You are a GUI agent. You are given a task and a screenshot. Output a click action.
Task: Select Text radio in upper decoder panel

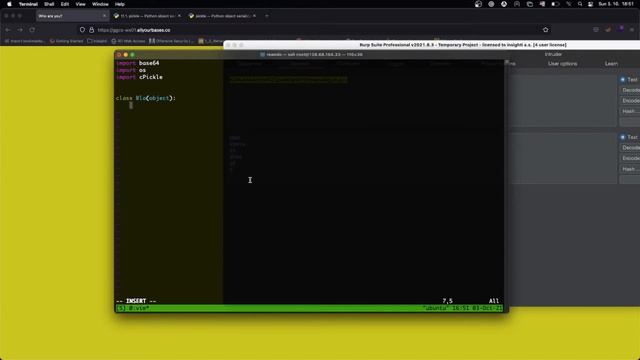(623, 80)
